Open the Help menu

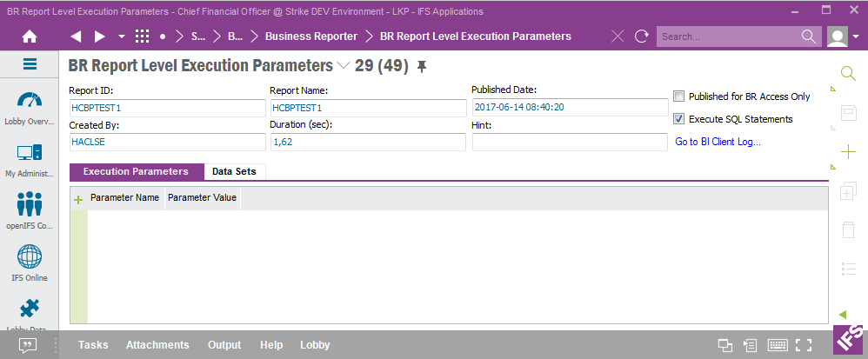271,345
